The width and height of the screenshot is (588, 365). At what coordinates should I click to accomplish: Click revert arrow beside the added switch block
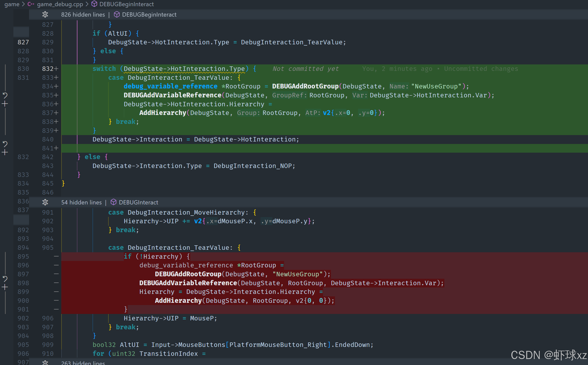click(x=5, y=95)
